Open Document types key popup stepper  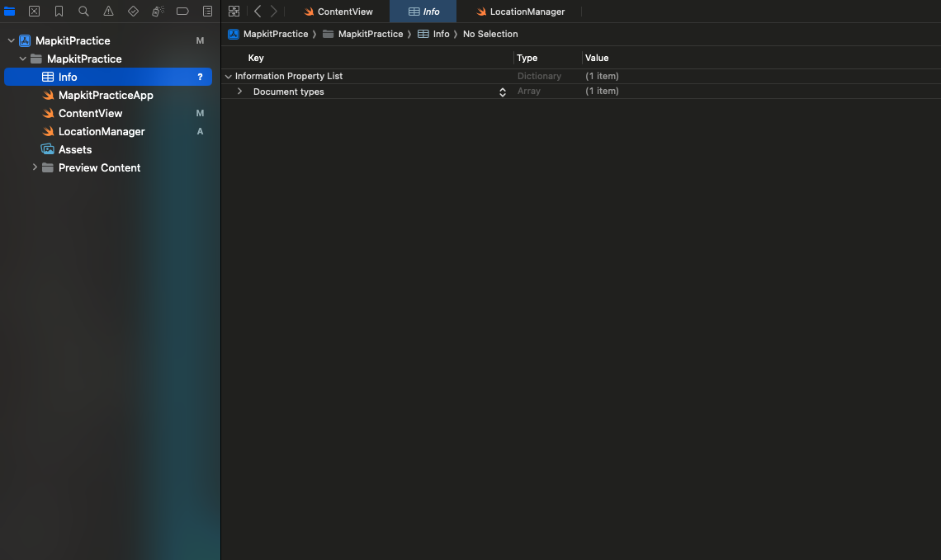point(503,92)
